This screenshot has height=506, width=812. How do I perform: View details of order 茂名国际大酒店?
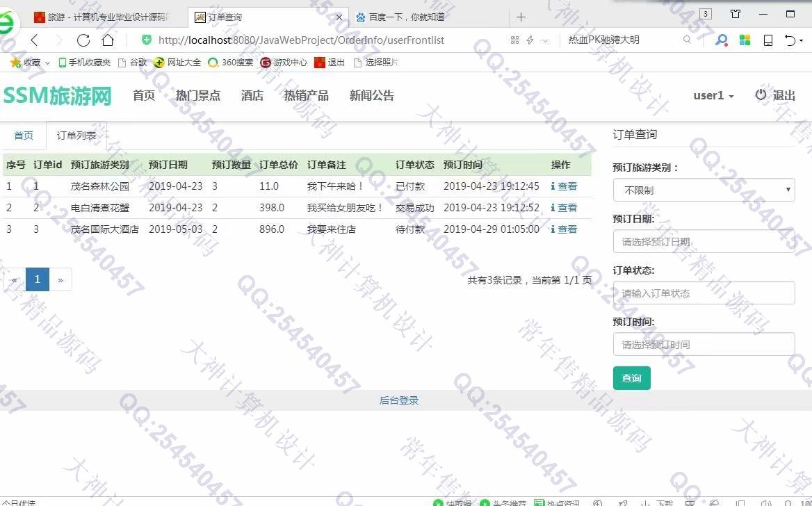pyautogui.click(x=564, y=229)
